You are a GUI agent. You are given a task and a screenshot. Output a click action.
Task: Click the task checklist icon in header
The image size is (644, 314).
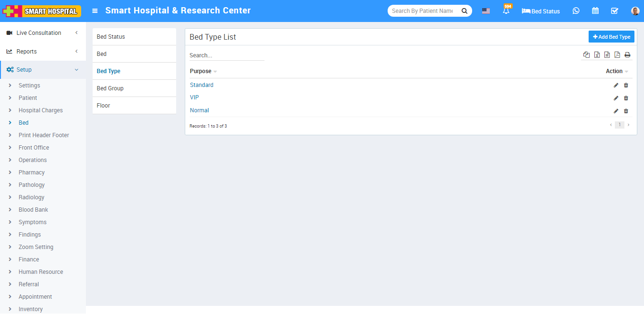point(614,11)
